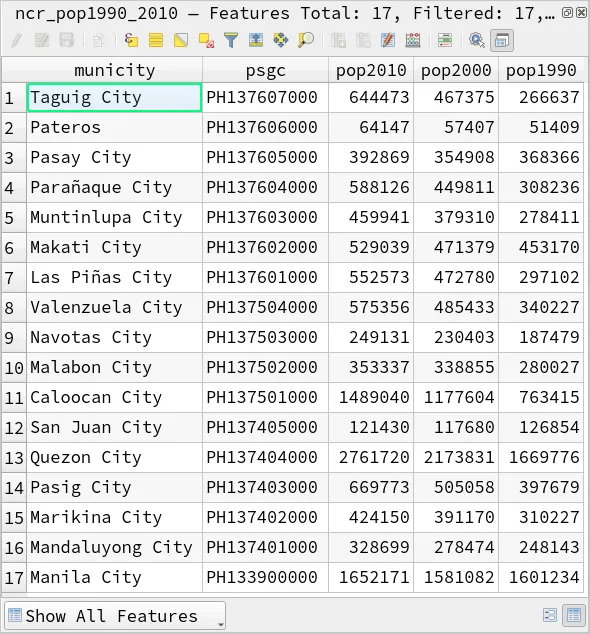590x634 pixels.
Task: Click the Las Piñas City cell
Action: (x=114, y=277)
